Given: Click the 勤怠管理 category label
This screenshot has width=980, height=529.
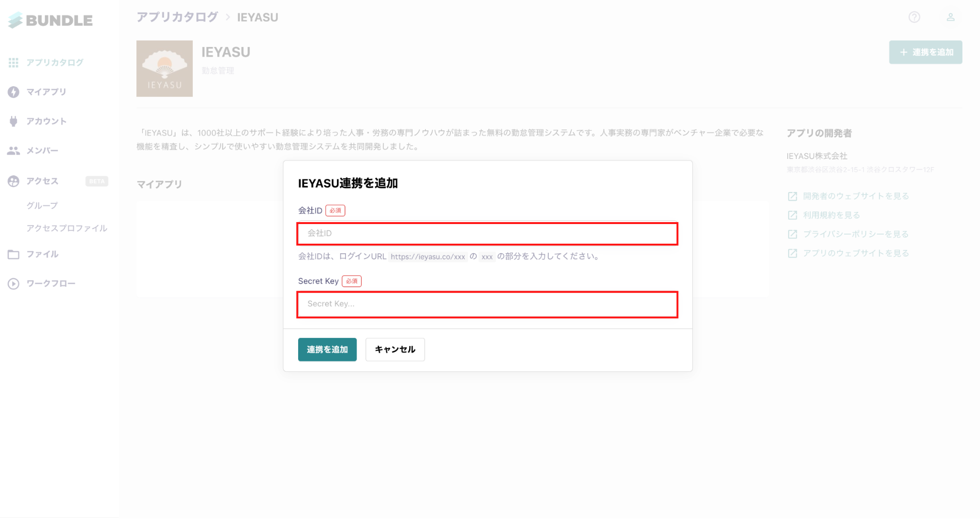Looking at the screenshot, I should (x=218, y=71).
